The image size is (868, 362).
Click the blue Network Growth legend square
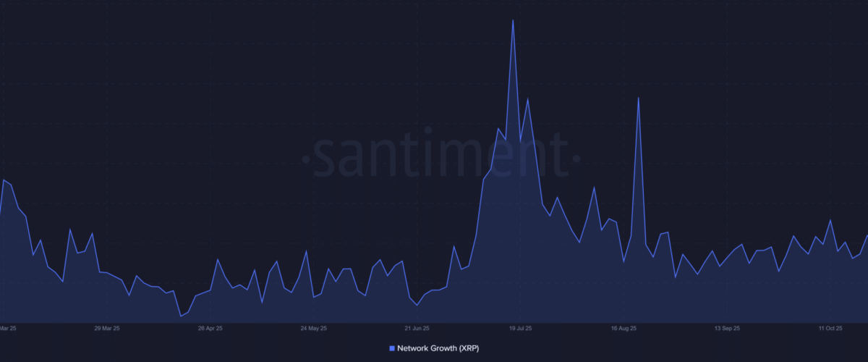[392, 348]
